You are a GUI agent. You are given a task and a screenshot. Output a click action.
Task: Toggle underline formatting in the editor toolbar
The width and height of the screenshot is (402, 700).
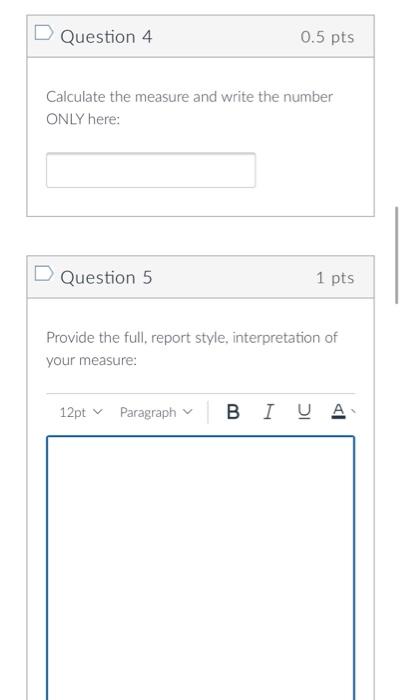tap(303, 412)
